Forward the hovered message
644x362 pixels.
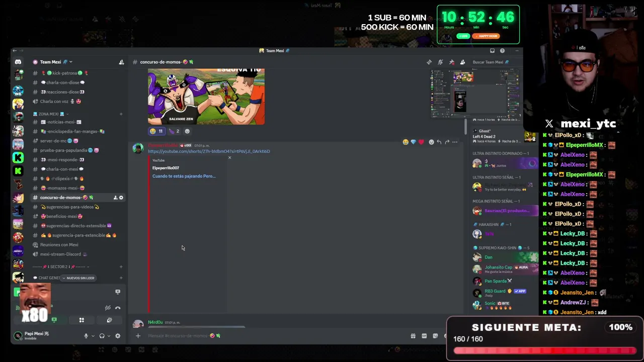447,142
